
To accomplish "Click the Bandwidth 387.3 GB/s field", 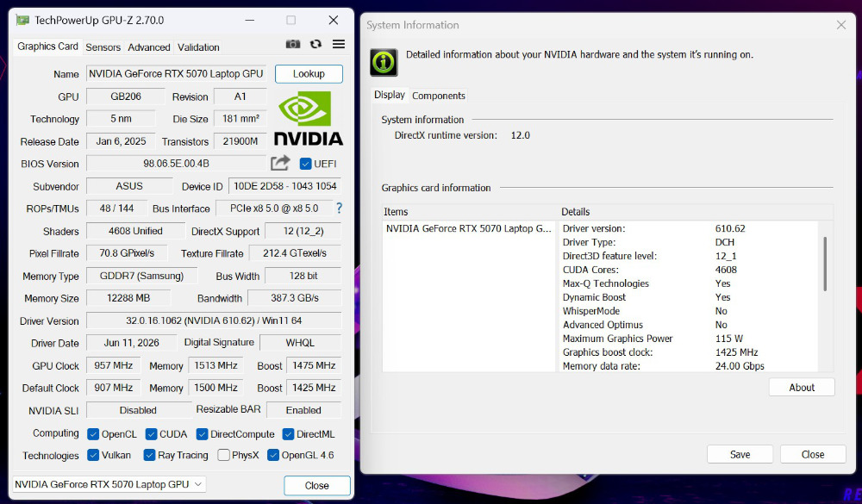I will point(295,298).
